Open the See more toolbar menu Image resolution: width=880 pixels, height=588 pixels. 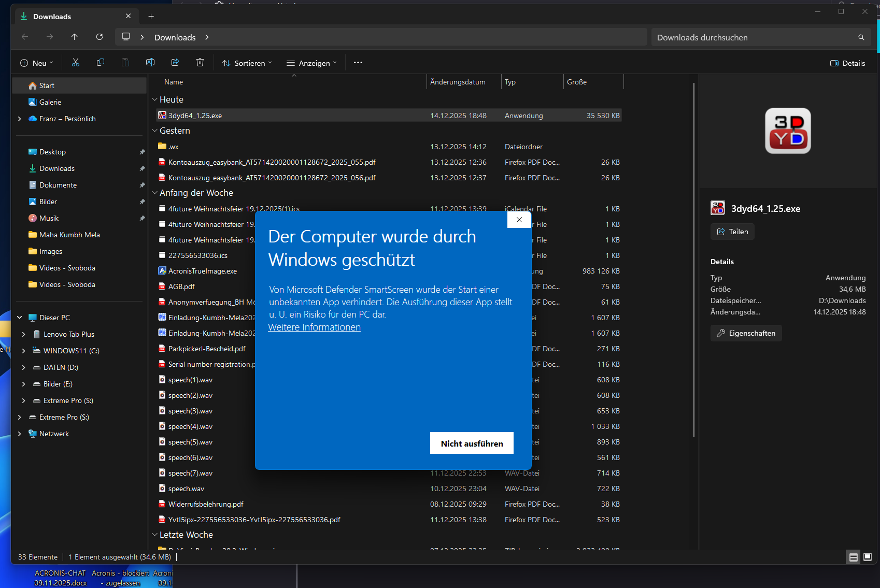coord(358,63)
